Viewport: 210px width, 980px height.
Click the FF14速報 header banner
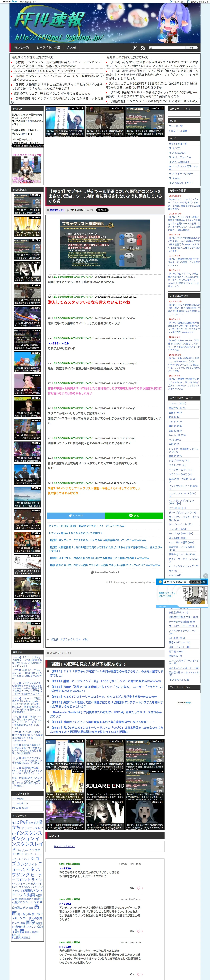(105, 24)
